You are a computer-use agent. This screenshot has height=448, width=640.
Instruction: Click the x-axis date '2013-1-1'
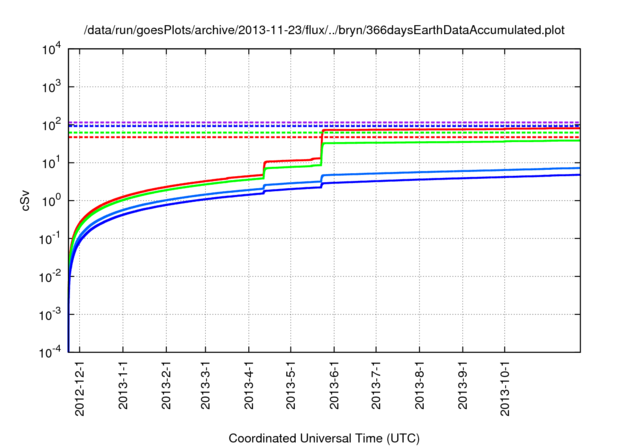(123, 385)
